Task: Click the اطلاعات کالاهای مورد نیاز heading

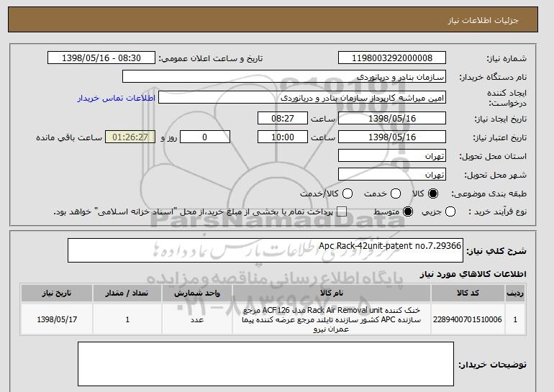Action: [473, 274]
